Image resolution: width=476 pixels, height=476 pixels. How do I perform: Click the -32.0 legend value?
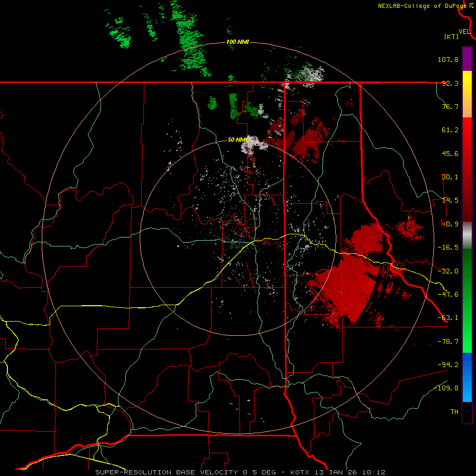tap(448, 271)
